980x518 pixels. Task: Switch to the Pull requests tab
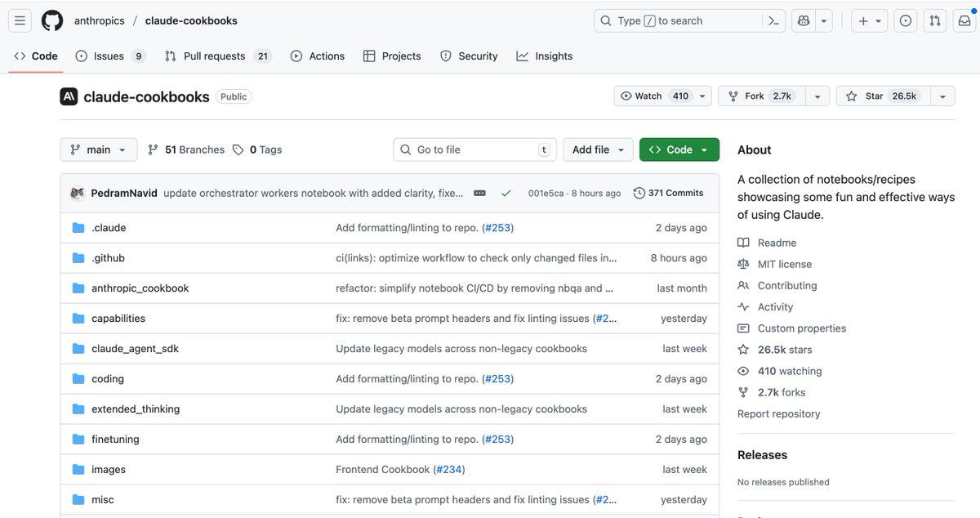218,56
